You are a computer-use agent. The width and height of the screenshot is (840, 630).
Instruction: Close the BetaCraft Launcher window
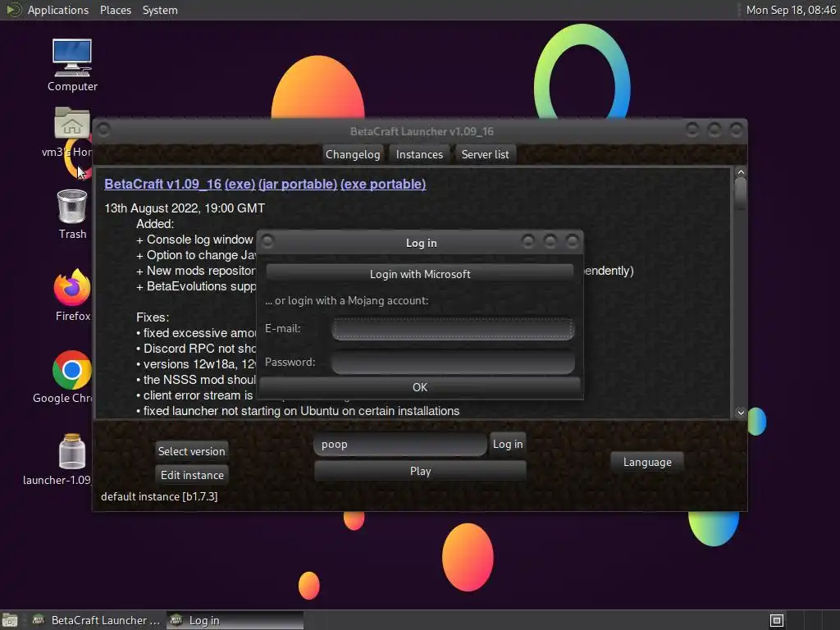click(x=737, y=130)
